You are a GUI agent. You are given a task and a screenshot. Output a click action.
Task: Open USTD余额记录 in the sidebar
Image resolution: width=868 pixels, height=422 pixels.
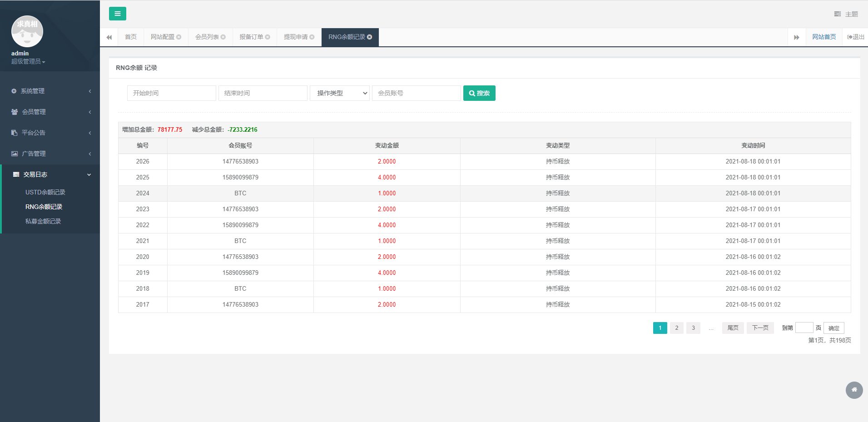pyautogui.click(x=45, y=192)
